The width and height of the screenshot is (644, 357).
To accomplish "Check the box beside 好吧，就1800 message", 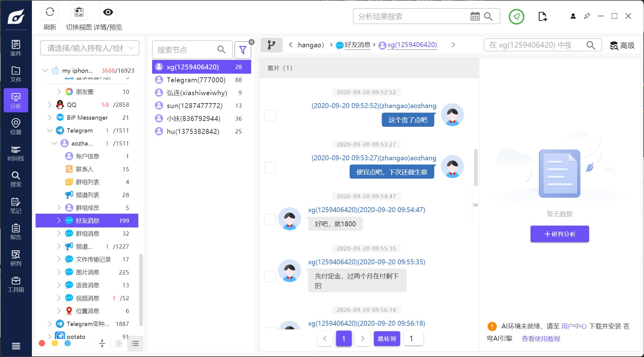I will [x=270, y=220].
